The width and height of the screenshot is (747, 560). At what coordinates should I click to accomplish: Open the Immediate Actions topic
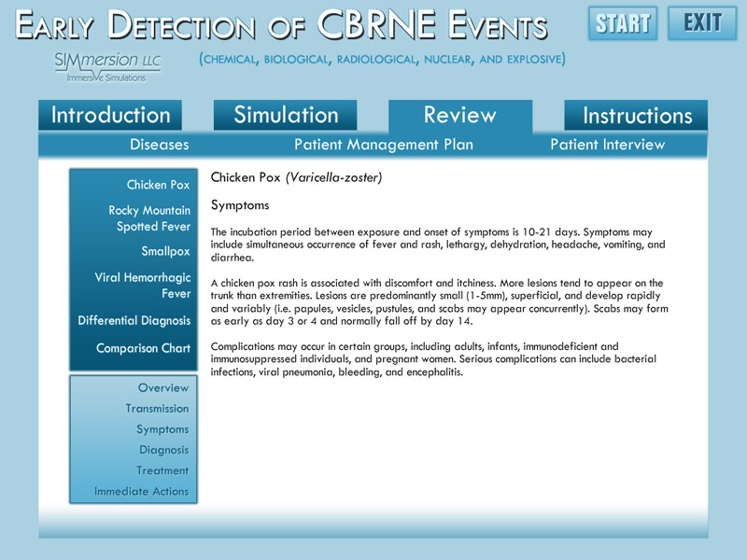point(142,492)
